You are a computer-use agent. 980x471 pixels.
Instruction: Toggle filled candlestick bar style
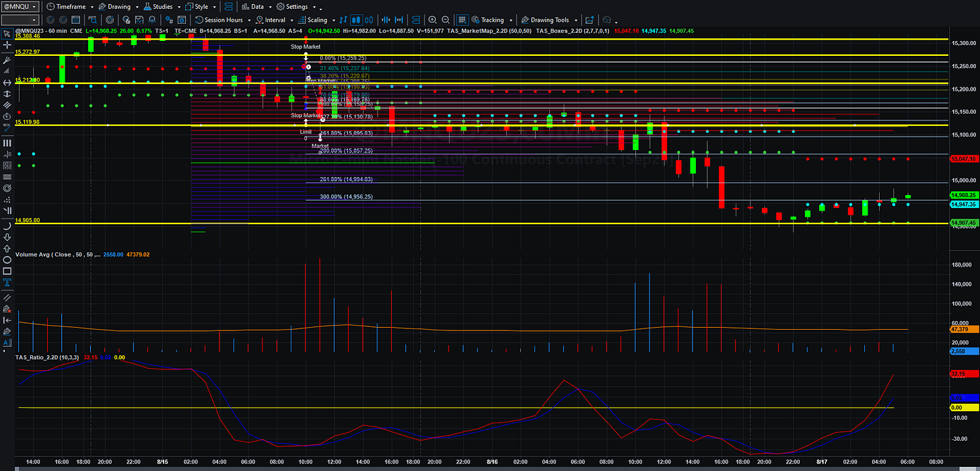(x=357, y=20)
